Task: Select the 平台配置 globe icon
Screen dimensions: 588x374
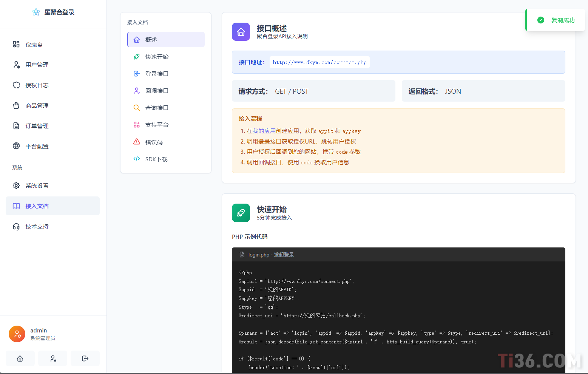Action: coord(16,146)
